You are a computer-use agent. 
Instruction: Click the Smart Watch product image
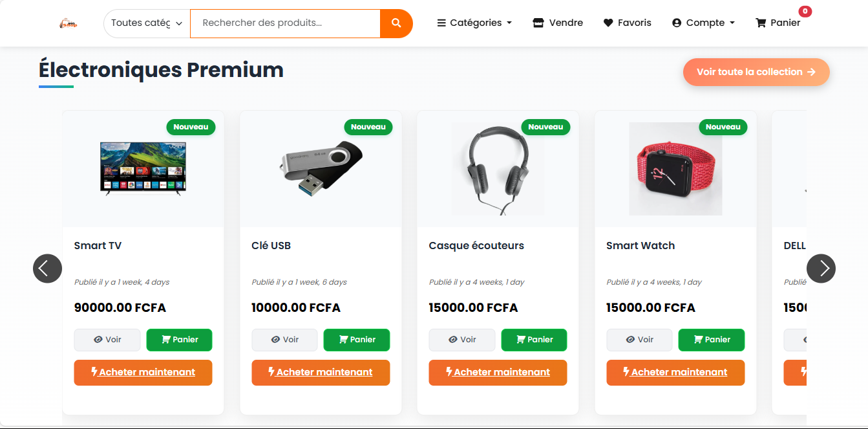tap(675, 169)
